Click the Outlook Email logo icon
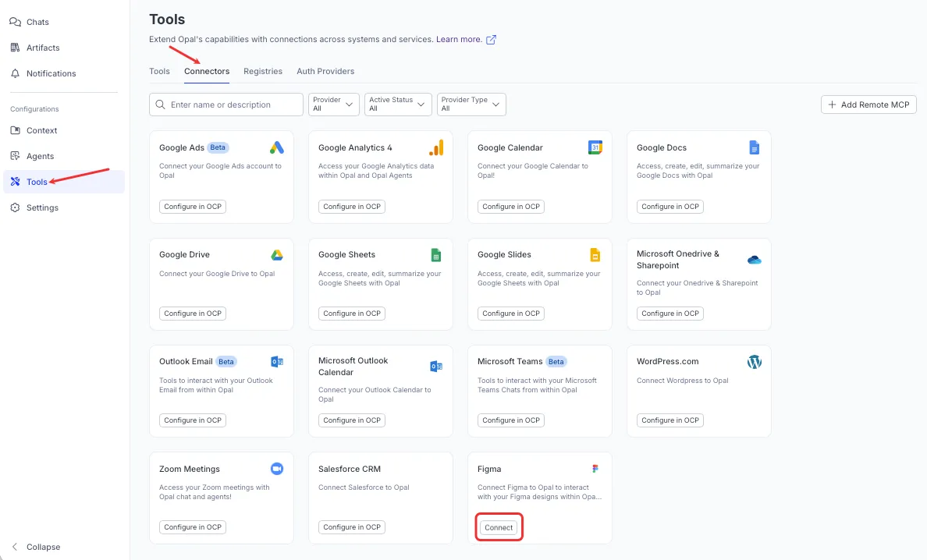 [277, 362]
